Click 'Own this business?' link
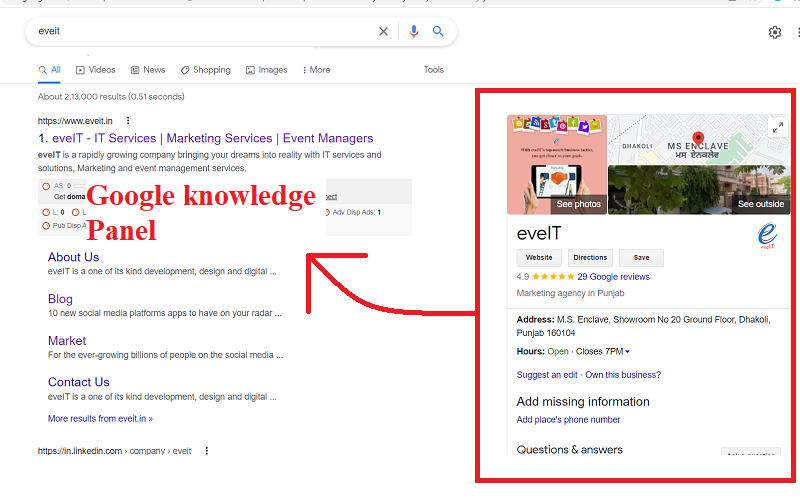The height and width of the screenshot is (500, 800). pyautogui.click(x=623, y=375)
